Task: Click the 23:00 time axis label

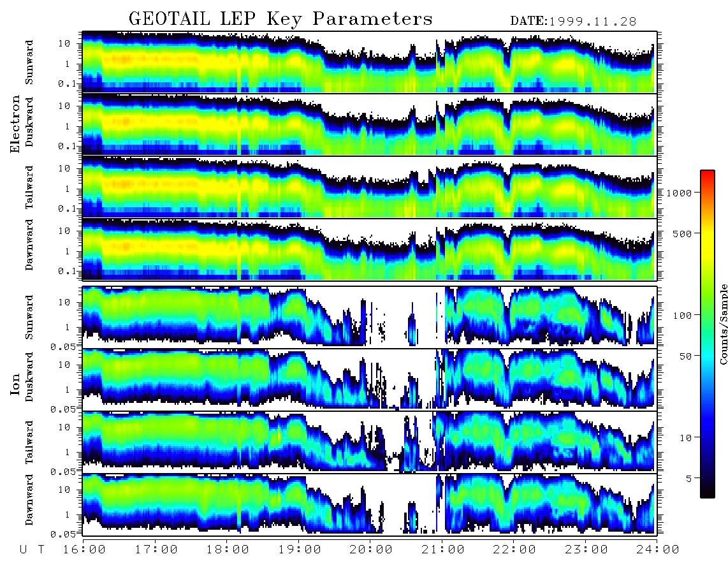Action: pyautogui.click(x=586, y=550)
